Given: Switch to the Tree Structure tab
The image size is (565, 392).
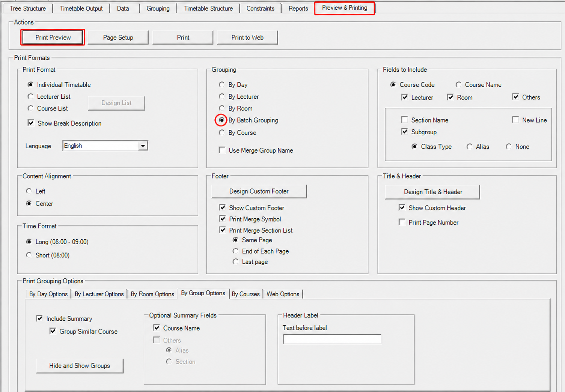Looking at the screenshot, I should click(28, 8).
